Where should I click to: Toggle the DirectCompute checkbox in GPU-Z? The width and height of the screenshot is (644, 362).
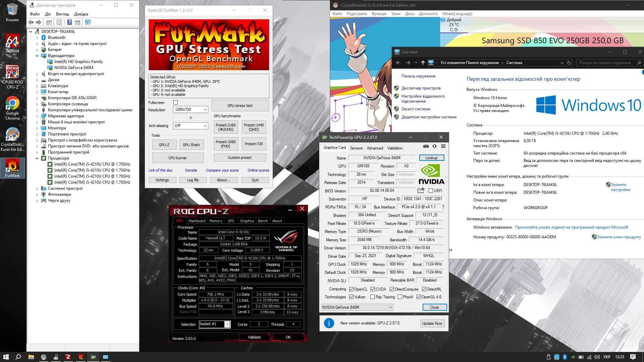pyautogui.click(x=392, y=289)
